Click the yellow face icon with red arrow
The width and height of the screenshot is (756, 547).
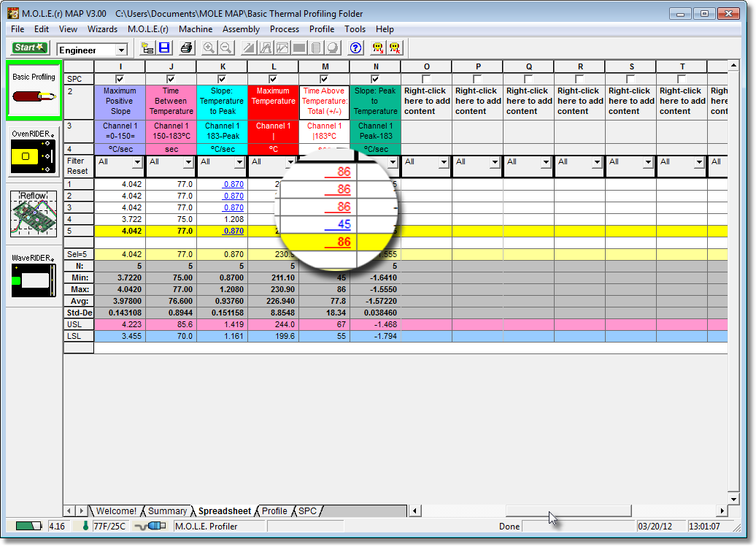point(378,47)
